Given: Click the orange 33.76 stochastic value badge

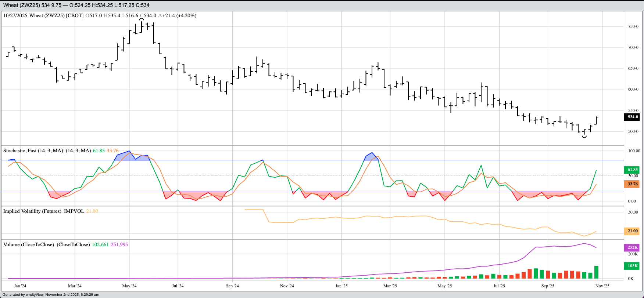Looking at the screenshot, I should tap(632, 184).
